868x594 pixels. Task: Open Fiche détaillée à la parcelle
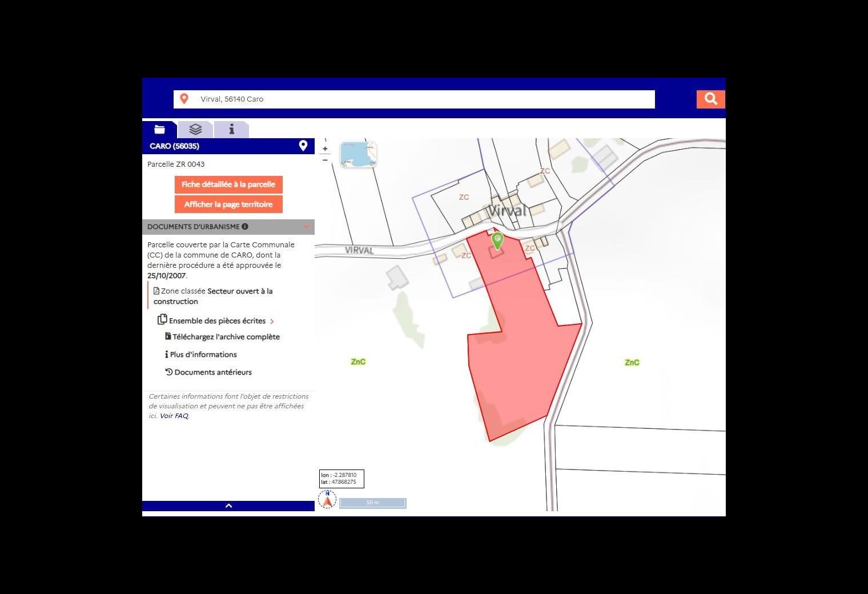(x=228, y=184)
